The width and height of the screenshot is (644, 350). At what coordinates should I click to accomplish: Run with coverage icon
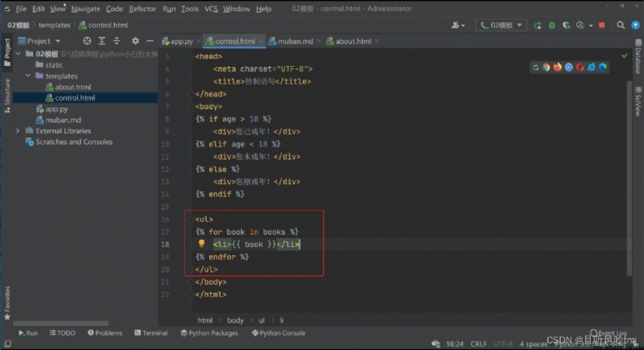pos(567,26)
